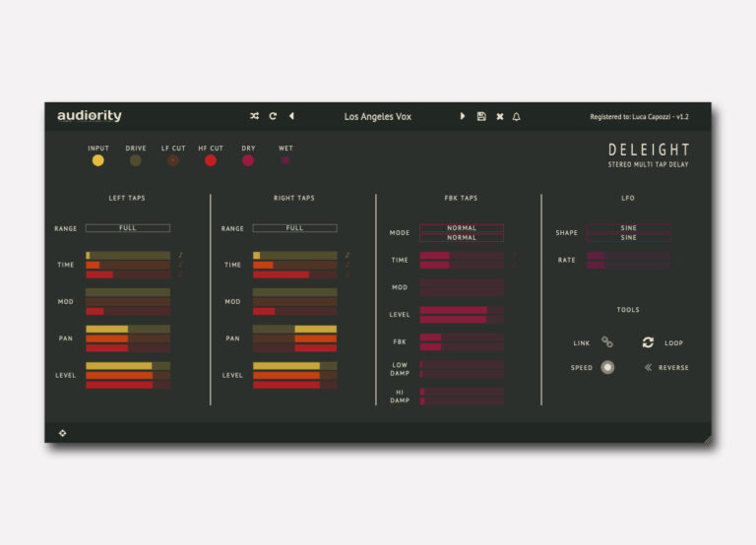Image resolution: width=756 pixels, height=545 pixels.
Task: Open Left Taps RANGE selector showing FULL
Action: [128, 228]
